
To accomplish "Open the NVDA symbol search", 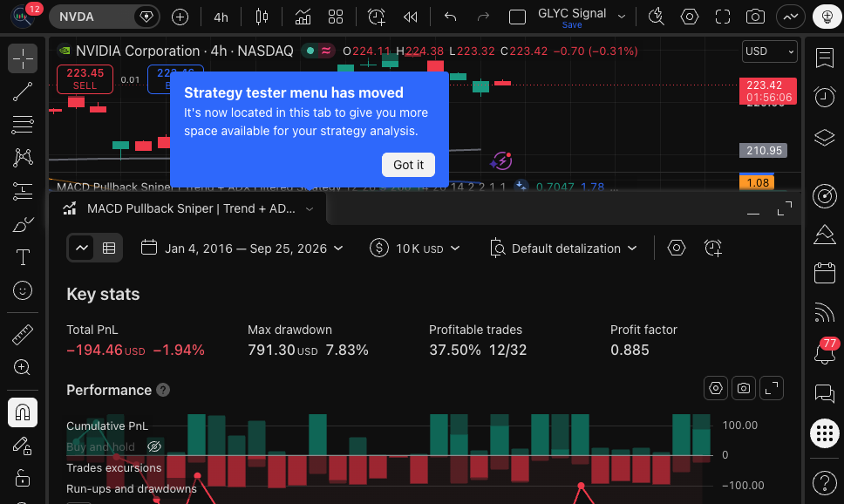I will [x=105, y=17].
